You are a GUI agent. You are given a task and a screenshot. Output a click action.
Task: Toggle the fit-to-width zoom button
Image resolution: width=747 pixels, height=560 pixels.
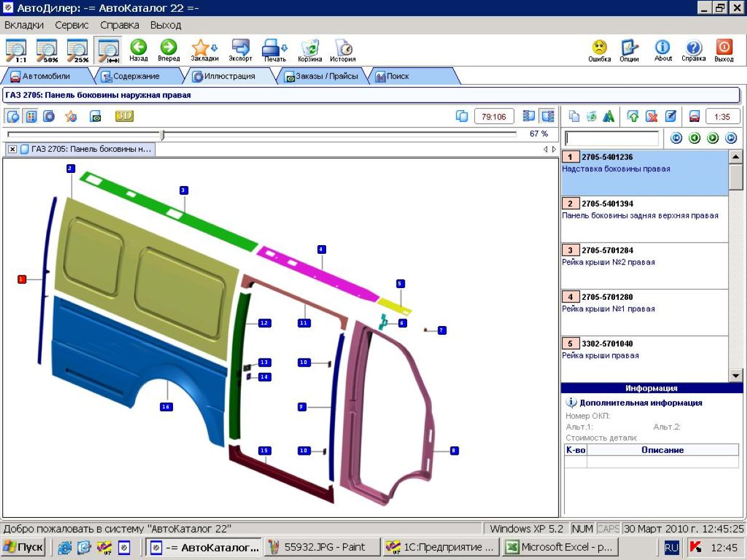point(108,50)
